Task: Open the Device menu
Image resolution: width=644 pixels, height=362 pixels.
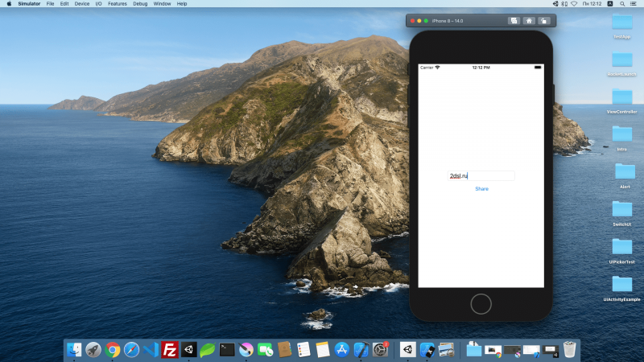Action: tap(82, 4)
